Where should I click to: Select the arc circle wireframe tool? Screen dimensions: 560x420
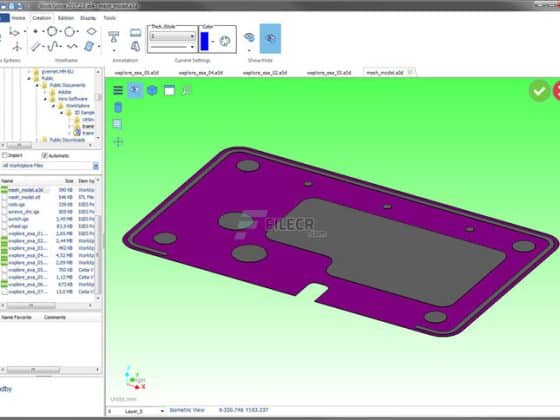[x=70, y=31]
